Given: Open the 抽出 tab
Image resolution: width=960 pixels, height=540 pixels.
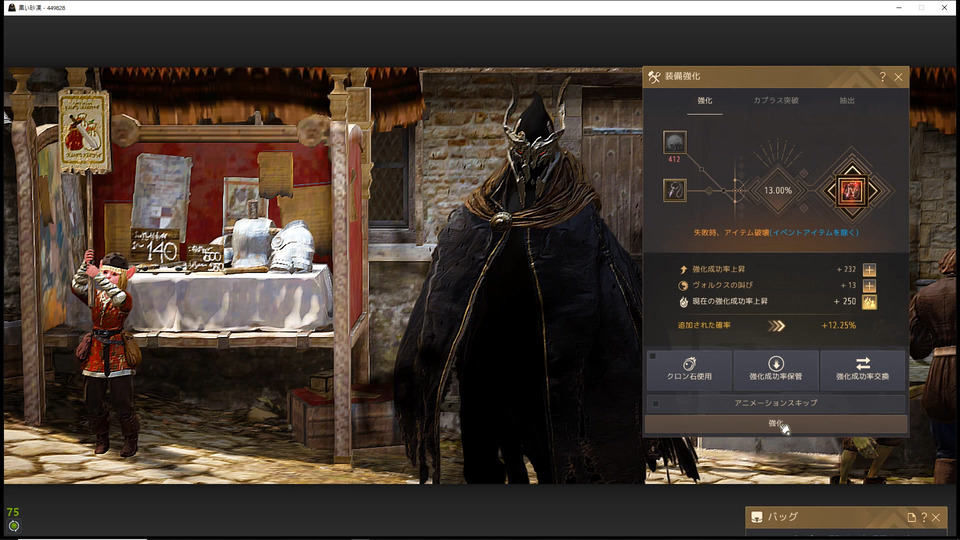Looking at the screenshot, I should (847, 100).
